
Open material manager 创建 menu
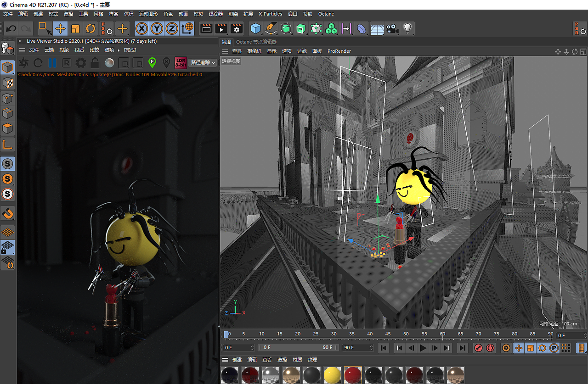click(237, 360)
